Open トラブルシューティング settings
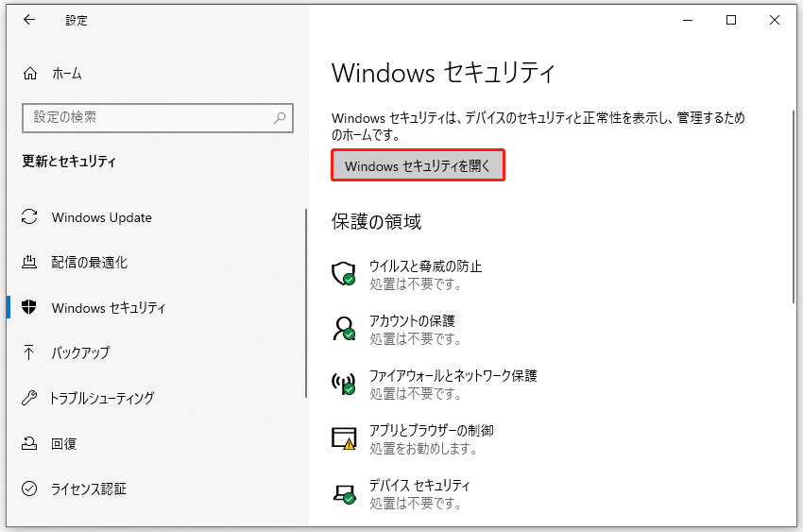The image size is (803, 532). [x=101, y=398]
